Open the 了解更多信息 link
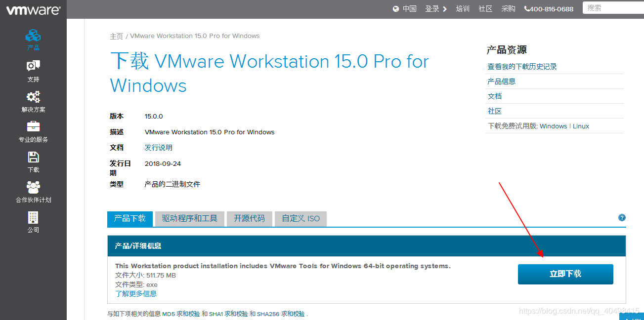 tap(136, 294)
